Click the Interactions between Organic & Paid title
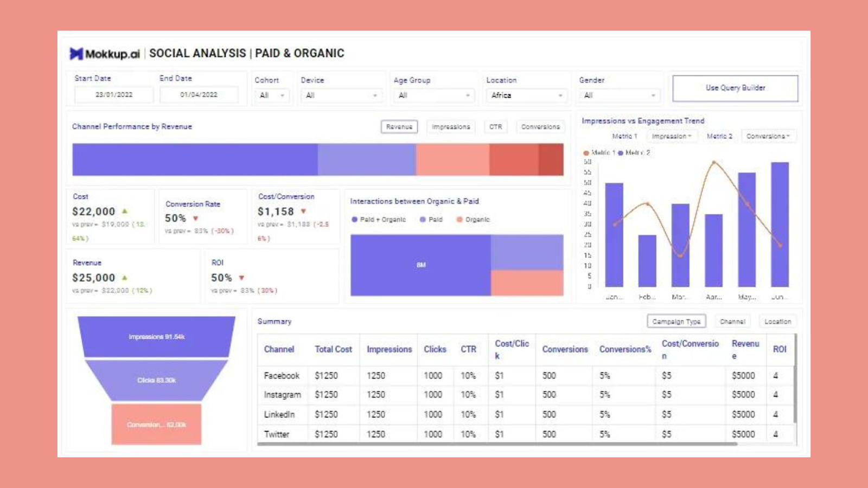 pyautogui.click(x=414, y=201)
